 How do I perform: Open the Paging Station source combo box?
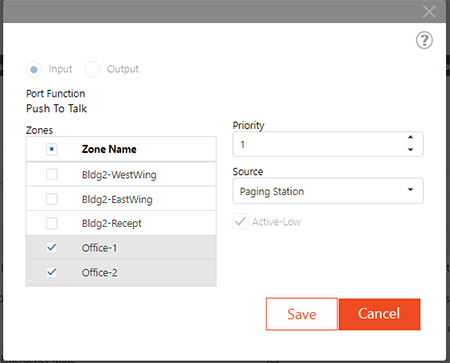coord(328,191)
